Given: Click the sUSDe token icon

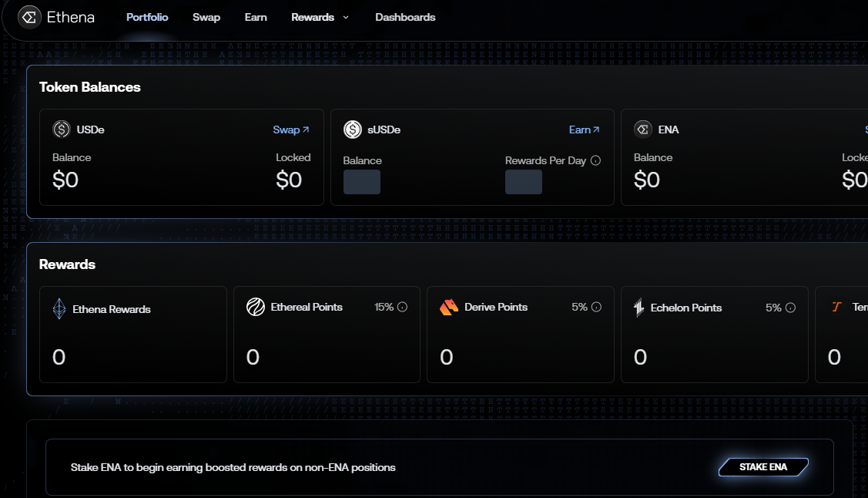Looking at the screenshot, I should click(353, 129).
